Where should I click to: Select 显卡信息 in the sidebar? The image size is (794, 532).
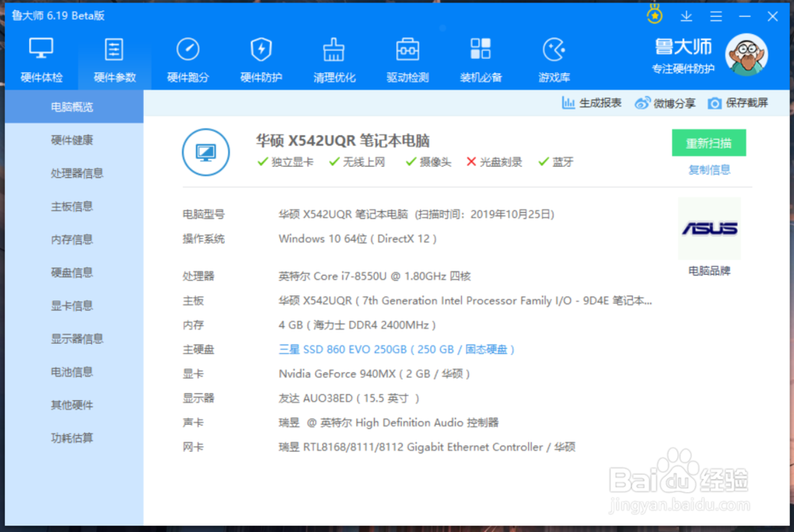click(x=74, y=306)
